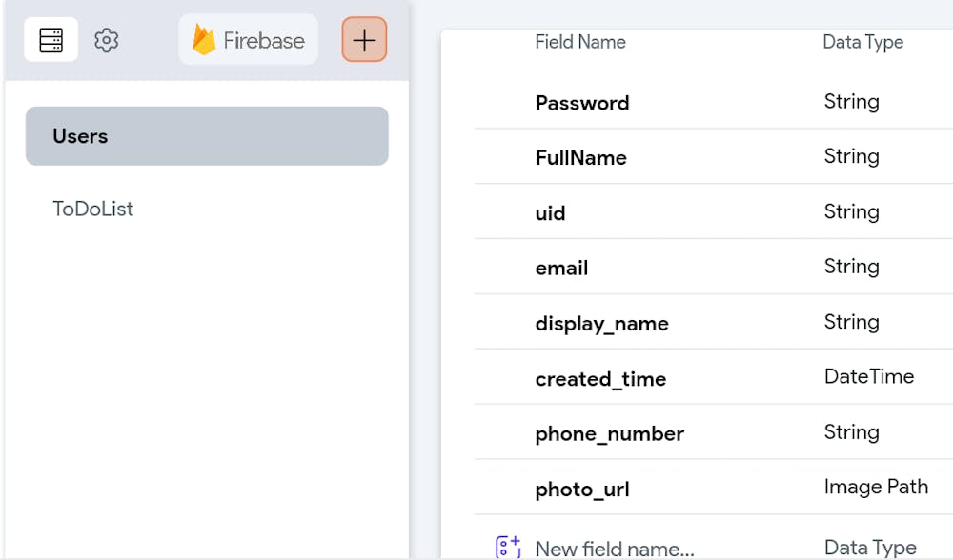Screen dimensions: 953x560
Task: Click the Data Type column header
Action: pos(863,42)
